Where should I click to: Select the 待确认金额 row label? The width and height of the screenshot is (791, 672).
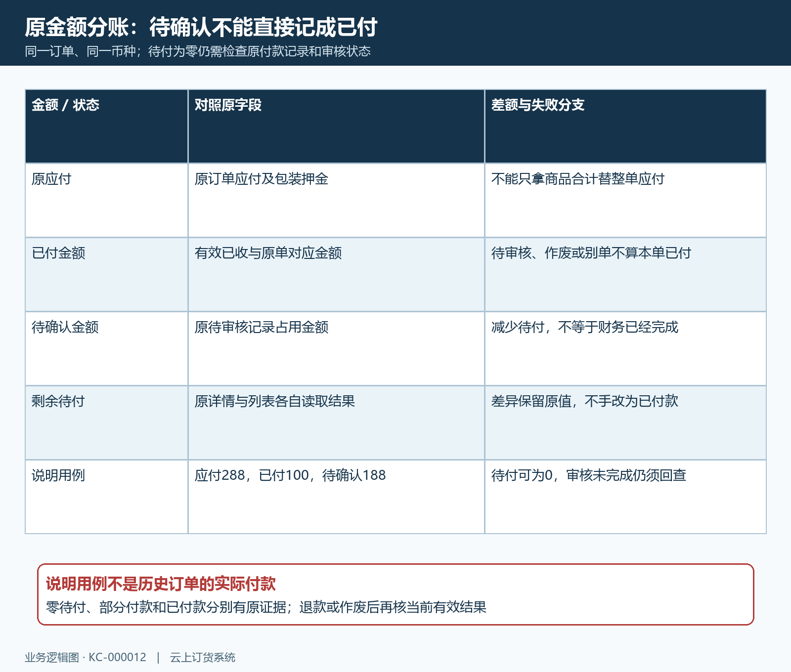pyautogui.click(x=65, y=327)
